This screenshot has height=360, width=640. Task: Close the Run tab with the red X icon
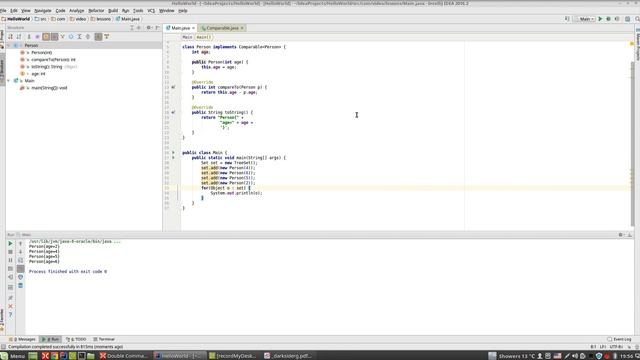pyautogui.click(x=11, y=306)
